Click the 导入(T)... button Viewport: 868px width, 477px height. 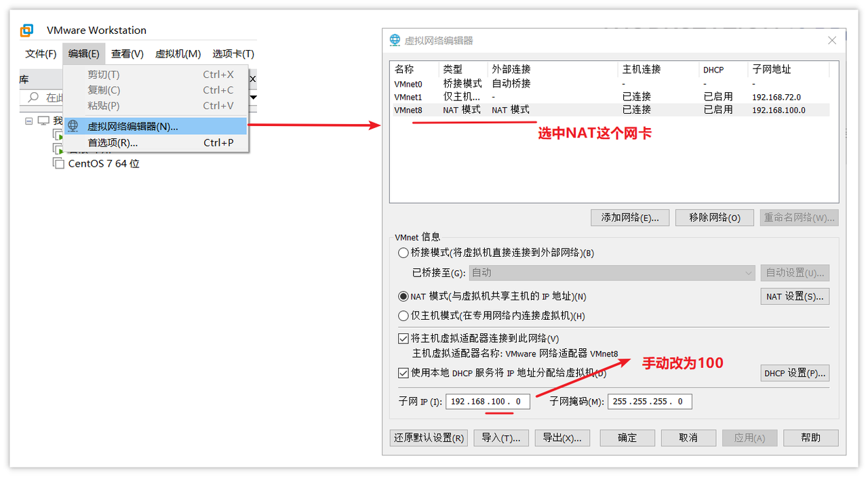(500, 438)
